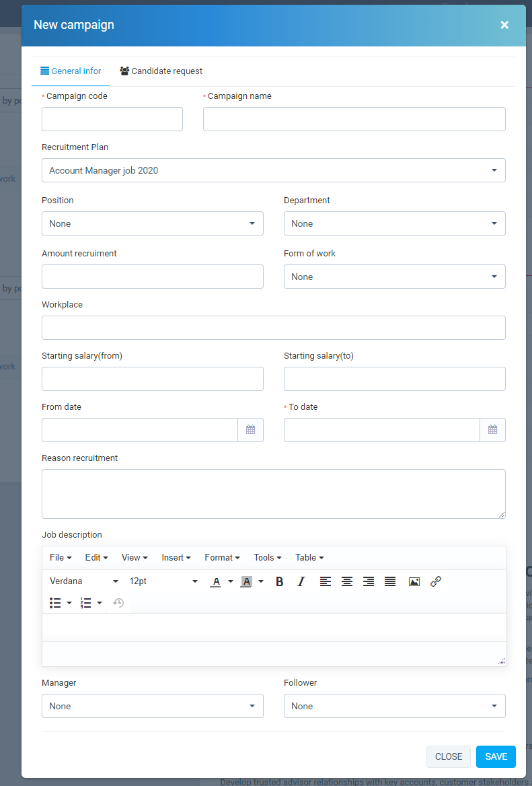The image size is (532, 786).
Task: Toggle bold formatting in Job description editor
Action: click(x=280, y=581)
